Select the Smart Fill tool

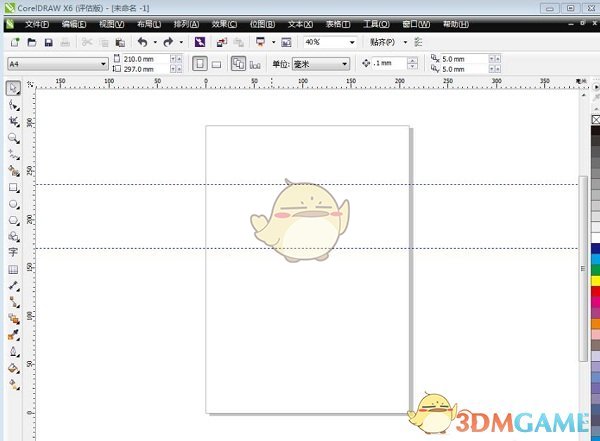(14, 171)
